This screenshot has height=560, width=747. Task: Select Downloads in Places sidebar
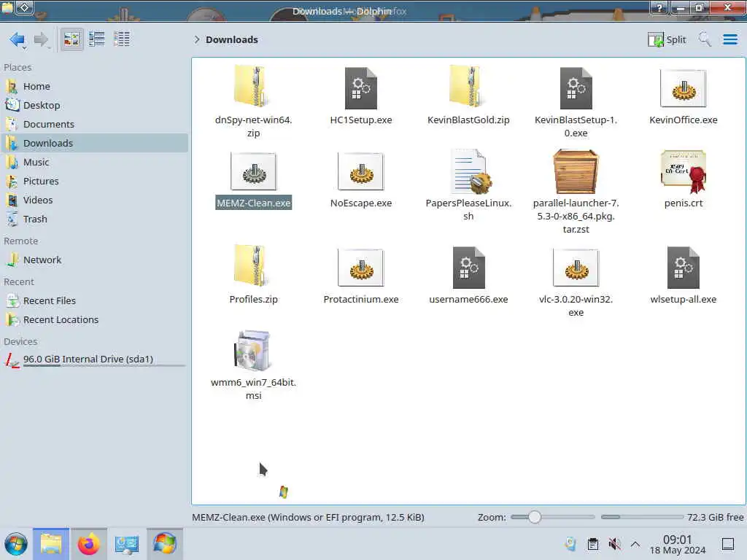pyautogui.click(x=96, y=143)
